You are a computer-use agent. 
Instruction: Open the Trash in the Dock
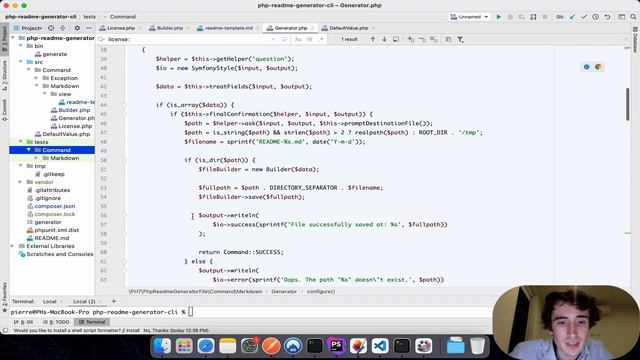click(477, 346)
